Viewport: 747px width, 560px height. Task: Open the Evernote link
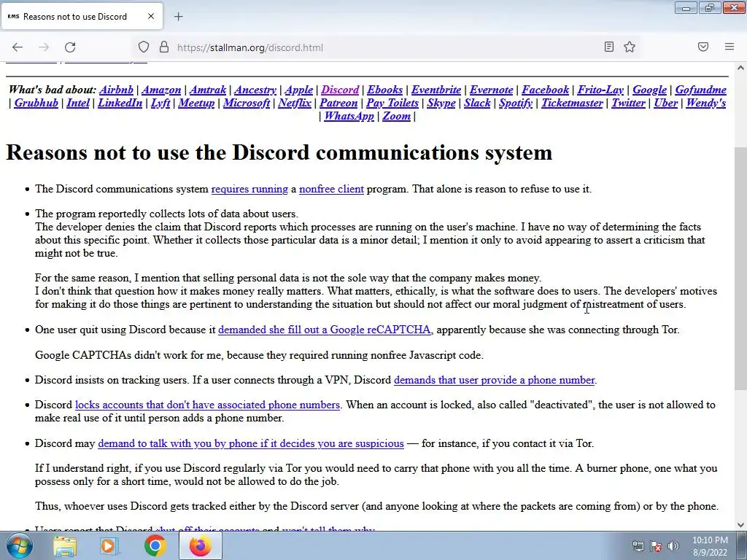[x=491, y=90]
